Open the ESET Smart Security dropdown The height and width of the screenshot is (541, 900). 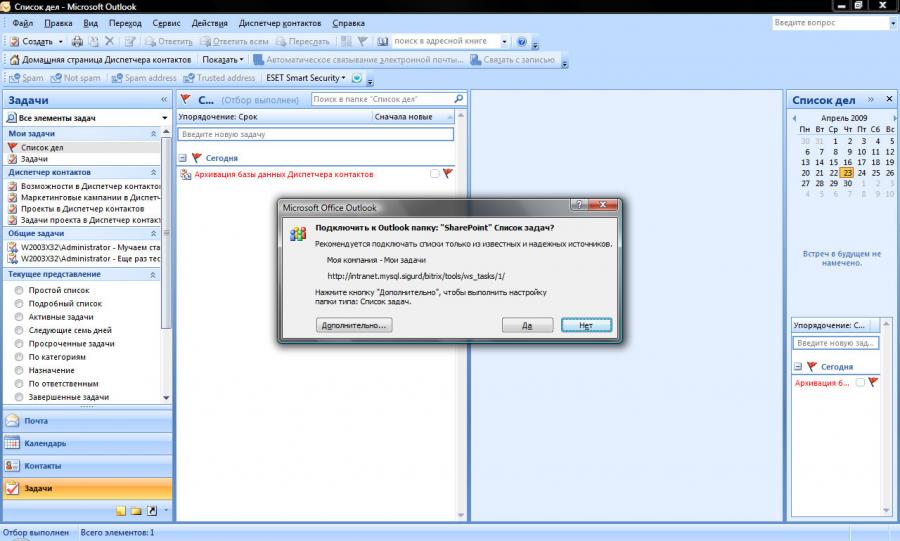click(305, 78)
